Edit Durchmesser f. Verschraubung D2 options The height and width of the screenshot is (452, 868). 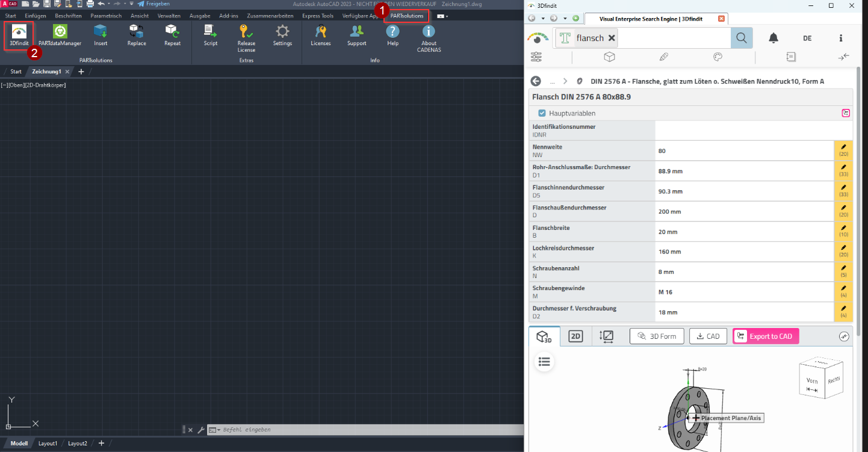point(843,312)
